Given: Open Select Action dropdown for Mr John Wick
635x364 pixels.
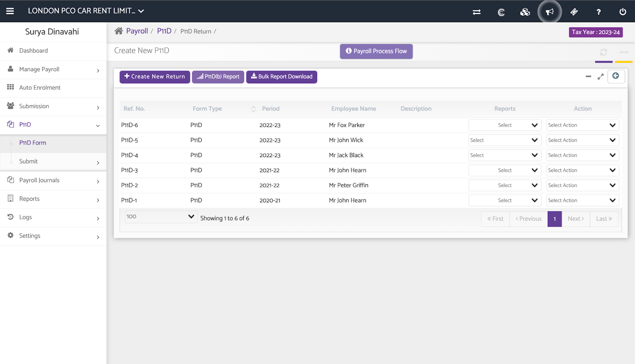Looking at the screenshot, I should [583, 140].
